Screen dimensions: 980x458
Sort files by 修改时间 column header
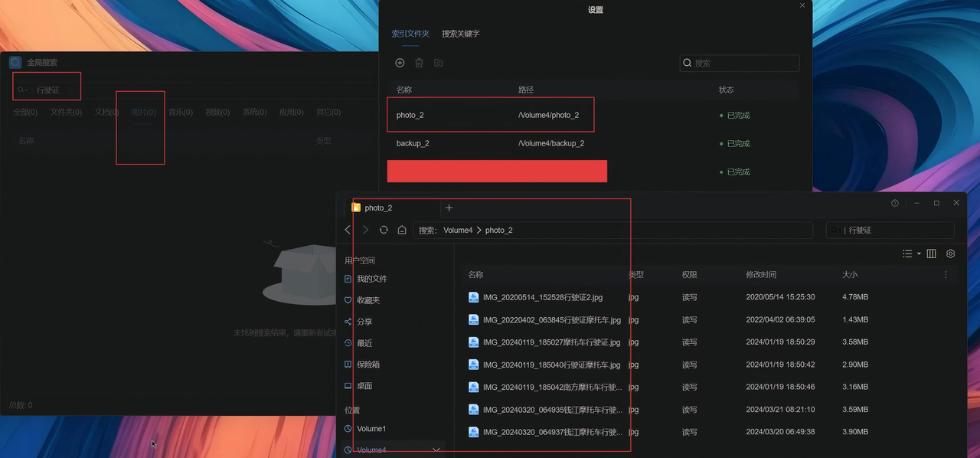pos(761,275)
